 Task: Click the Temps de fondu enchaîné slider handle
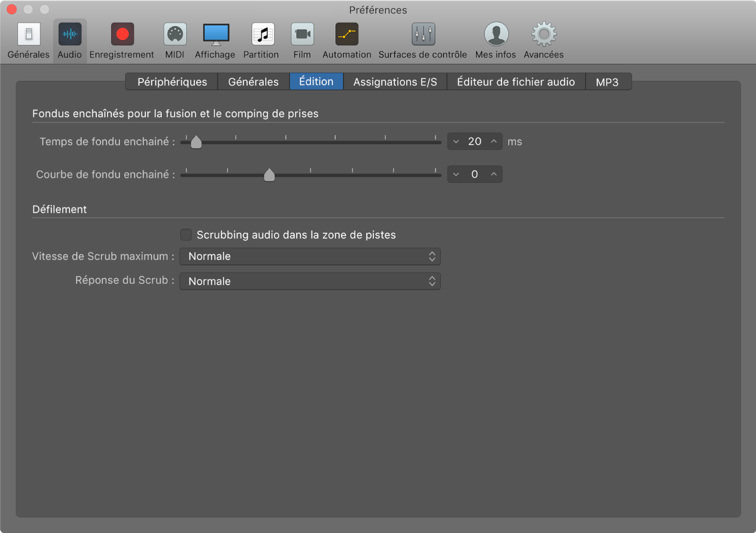coord(196,142)
